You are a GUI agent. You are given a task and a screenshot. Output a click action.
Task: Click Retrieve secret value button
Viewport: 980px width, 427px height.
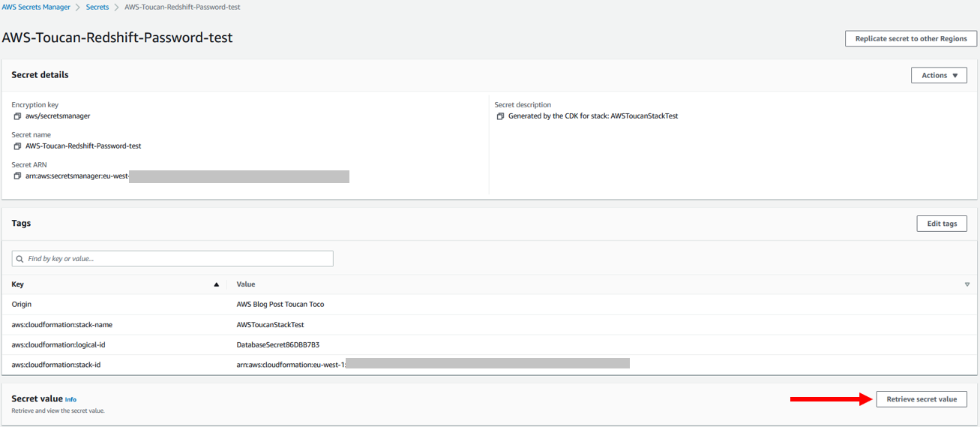point(922,399)
